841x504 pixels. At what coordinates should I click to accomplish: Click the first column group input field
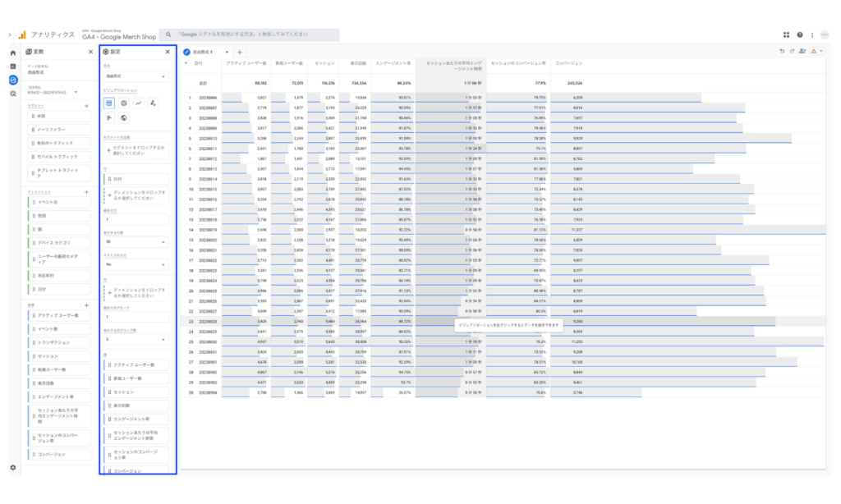coord(136,317)
